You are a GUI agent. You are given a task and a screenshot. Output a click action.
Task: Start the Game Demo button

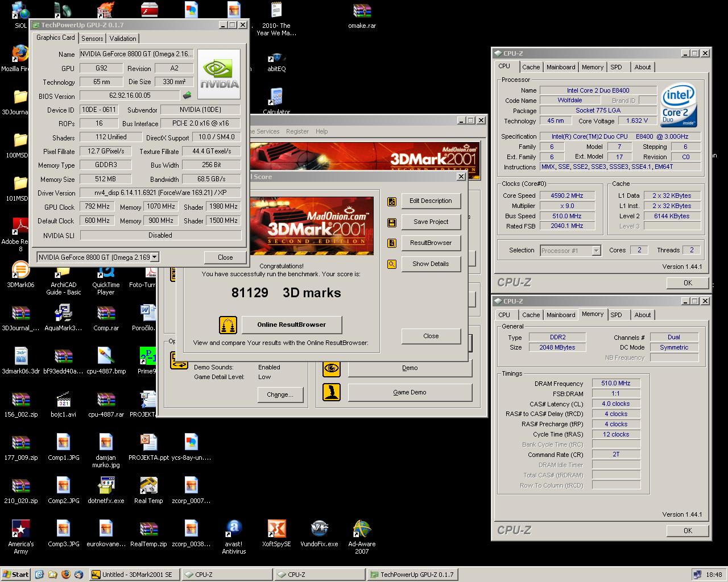tap(409, 392)
